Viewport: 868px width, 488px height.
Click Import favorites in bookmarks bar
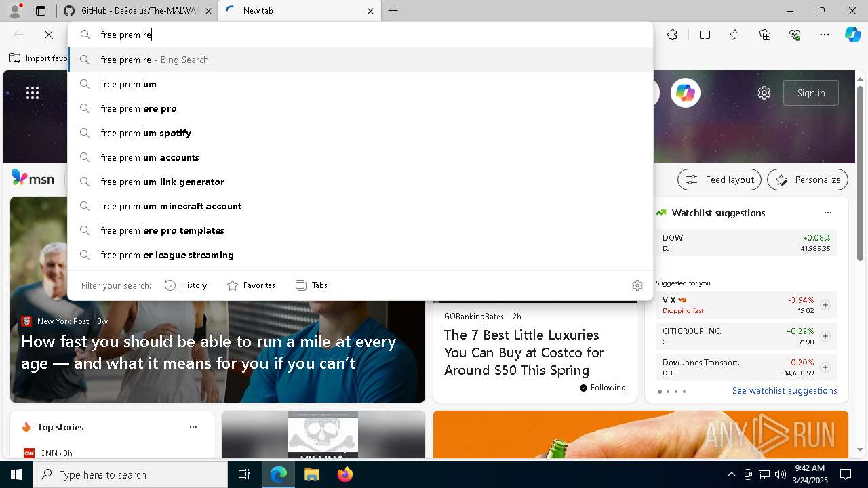pos(39,58)
